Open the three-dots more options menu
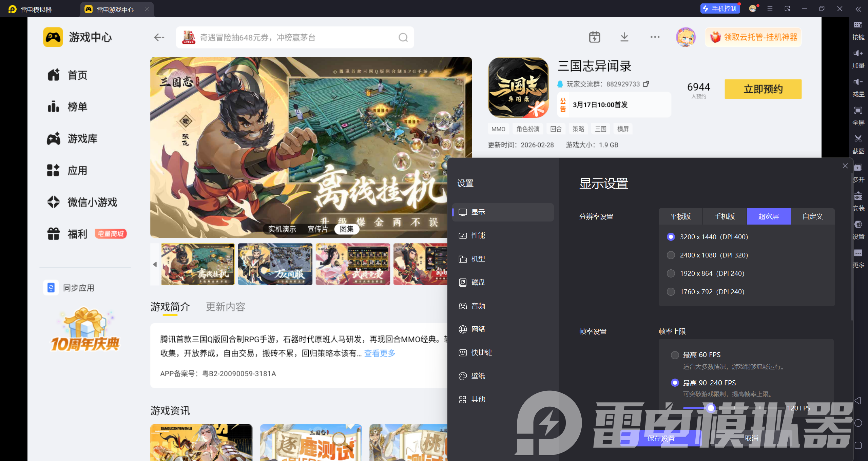 click(x=655, y=37)
